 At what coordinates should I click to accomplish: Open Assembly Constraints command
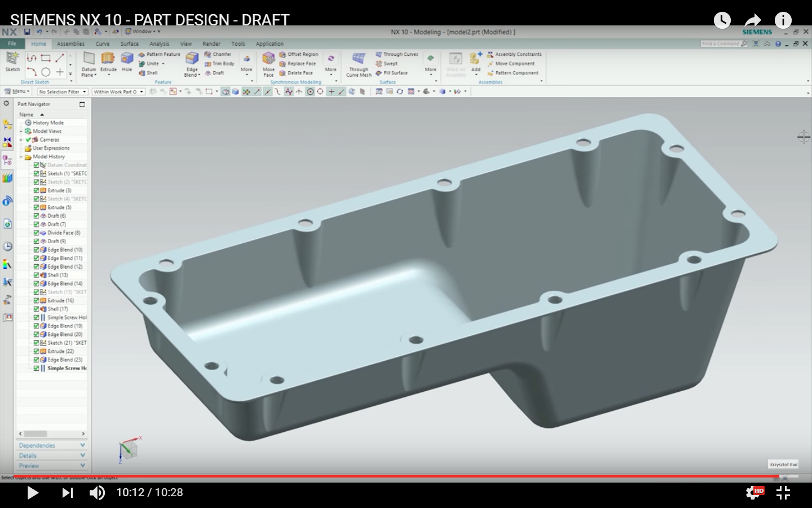[x=514, y=54]
